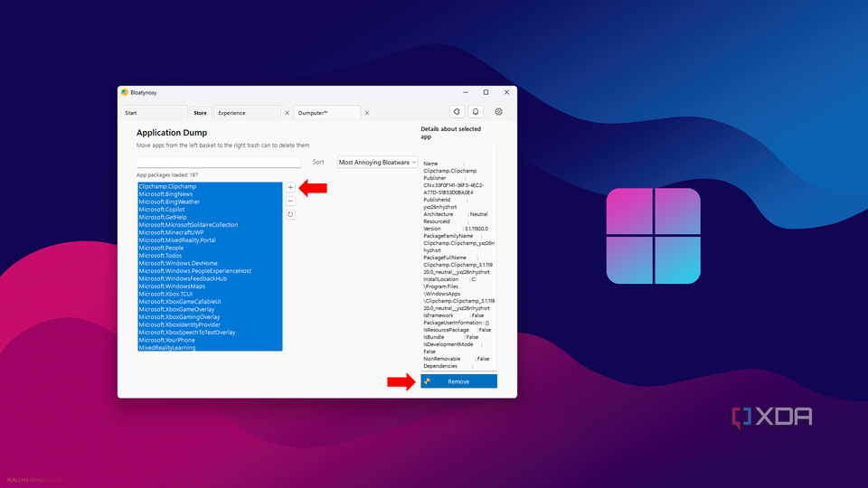This screenshot has width=868, height=488.
Task: Select Microsoft.XboxGamingOverlay entry
Action: coord(210,317)
